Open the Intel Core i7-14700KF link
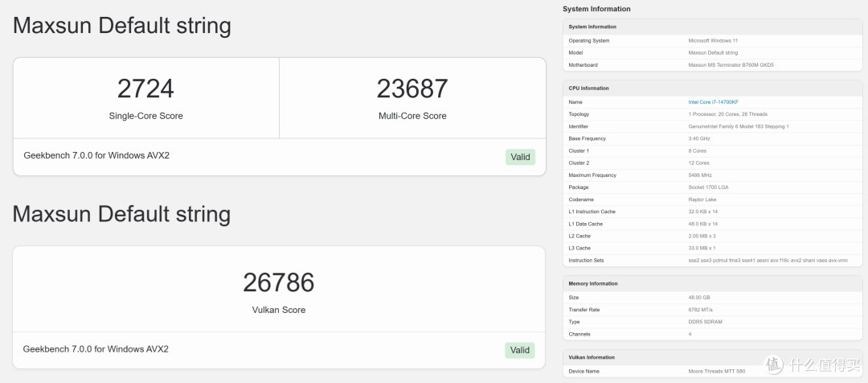 pos(713,102)
